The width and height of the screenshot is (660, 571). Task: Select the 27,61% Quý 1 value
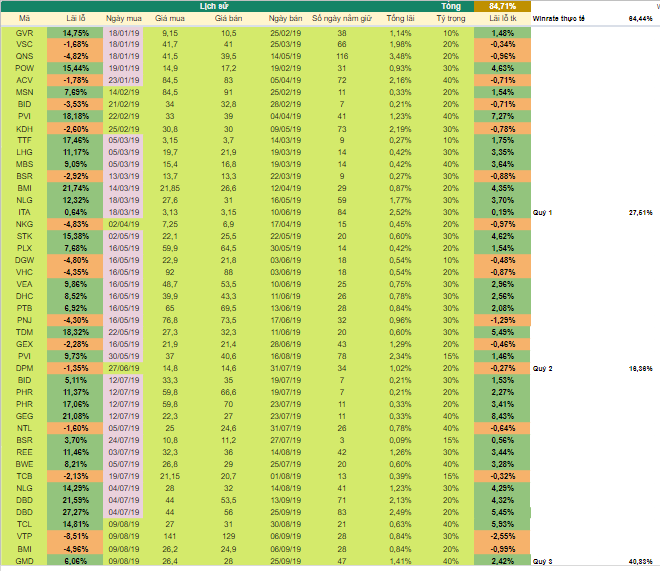(x=640, y=212)
